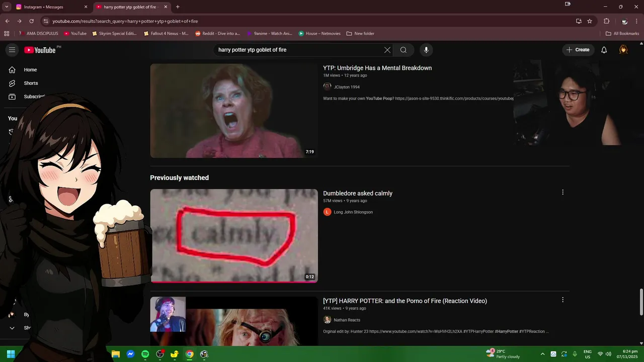Open YouTube notifications bell
Screen dimensions: 644x362
[604, 50]
